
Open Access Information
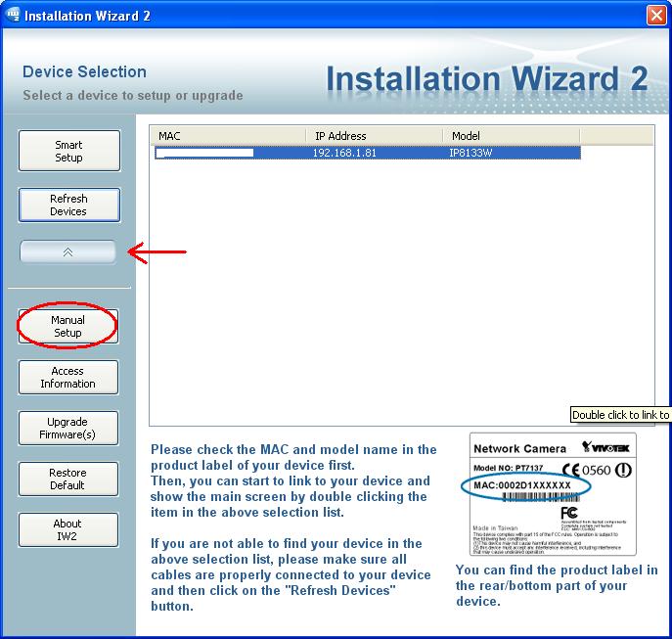68,378
